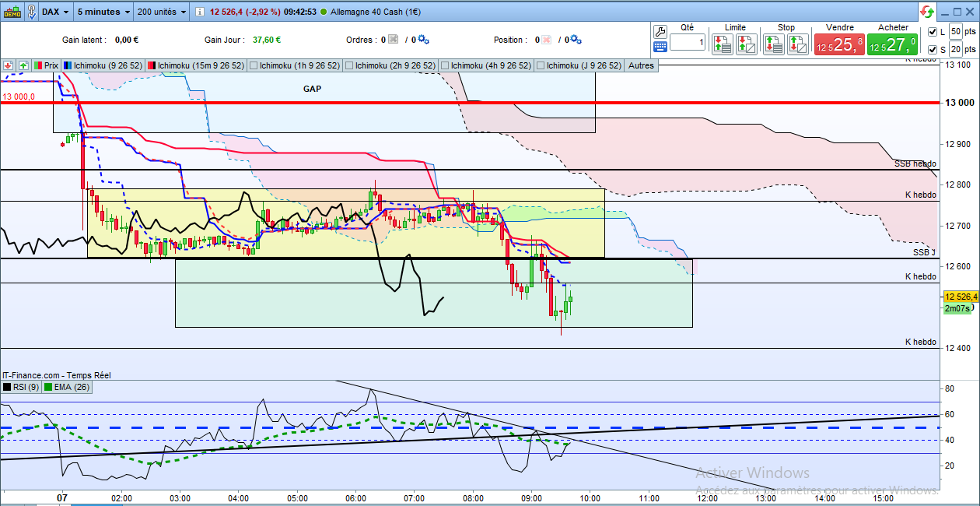
Task: Click the blue keyboard shortcuts icon
Action: click(x=660, y=46)
